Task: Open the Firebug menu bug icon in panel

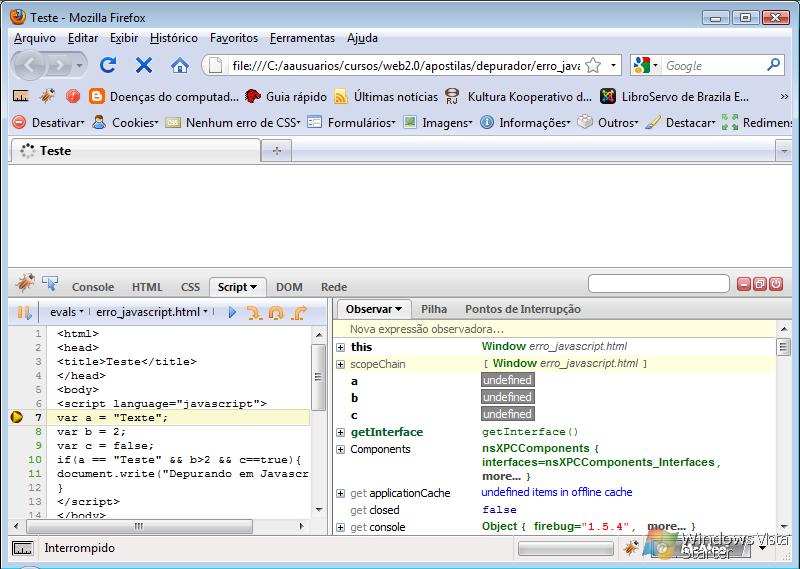Action: (x=24, y=283)
